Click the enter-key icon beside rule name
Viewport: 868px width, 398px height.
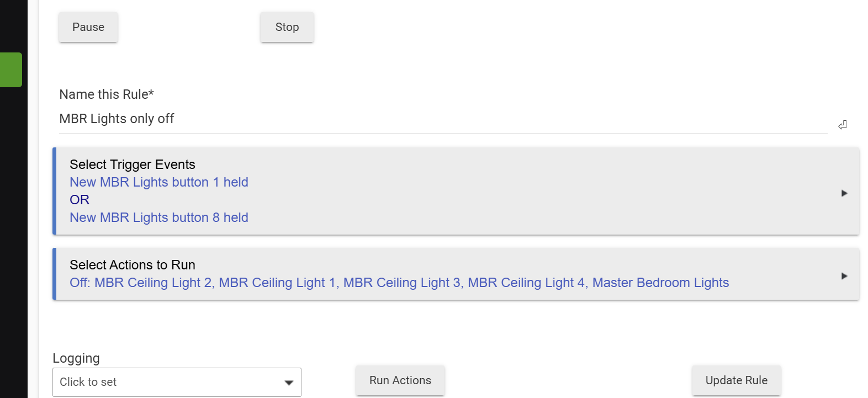842,125
